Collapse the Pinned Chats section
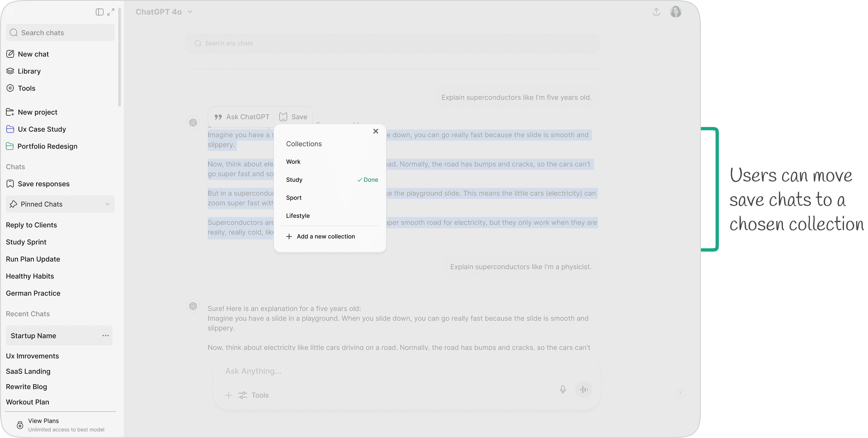The height and width of the screenshot is (438, 868). tap(108, 204)
